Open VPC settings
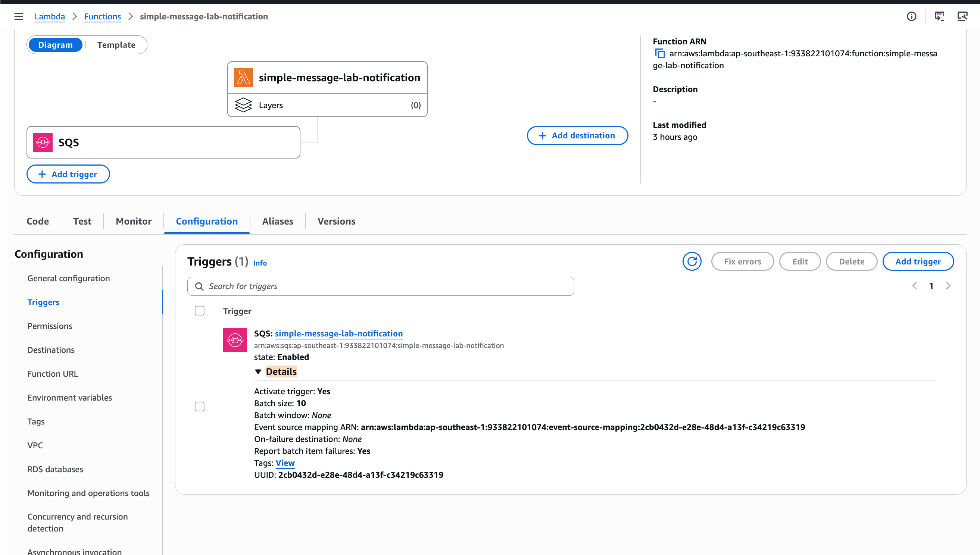The image size is (980, 555). click(35, 446)
